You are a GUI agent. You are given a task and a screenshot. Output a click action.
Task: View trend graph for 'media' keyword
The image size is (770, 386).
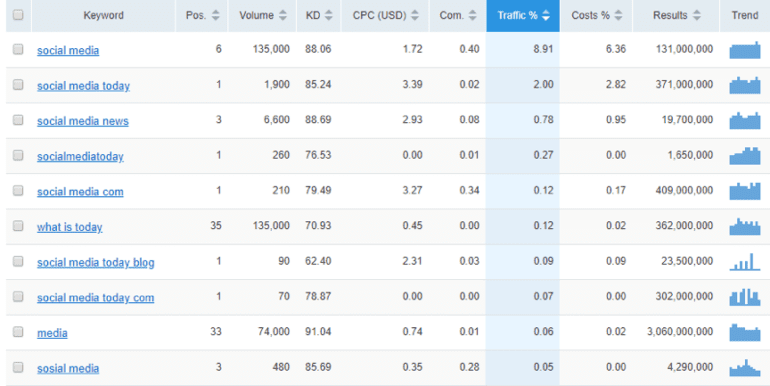point(744,332)
